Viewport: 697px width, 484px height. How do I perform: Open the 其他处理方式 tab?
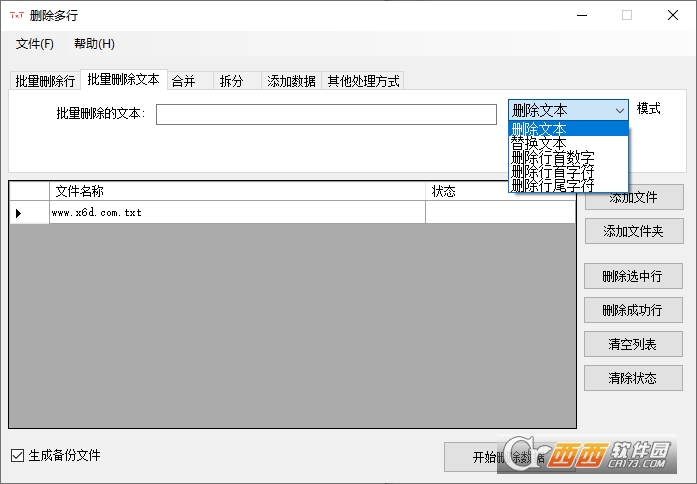tap(364, 81)
